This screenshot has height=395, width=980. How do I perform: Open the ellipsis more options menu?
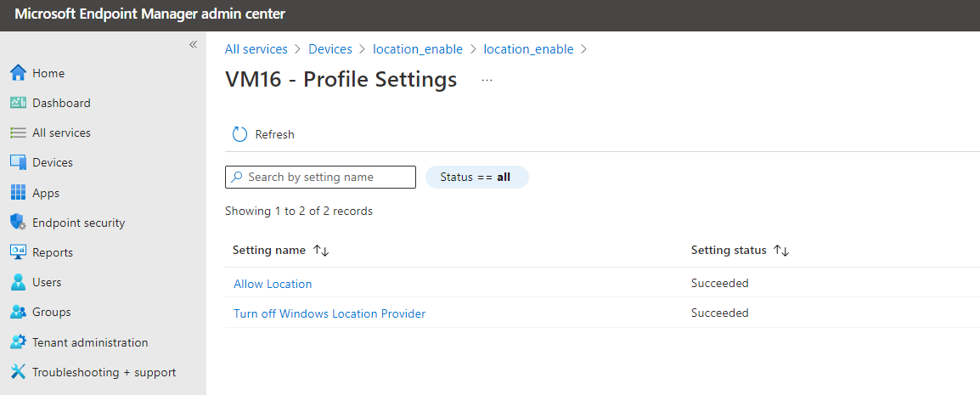487,81
